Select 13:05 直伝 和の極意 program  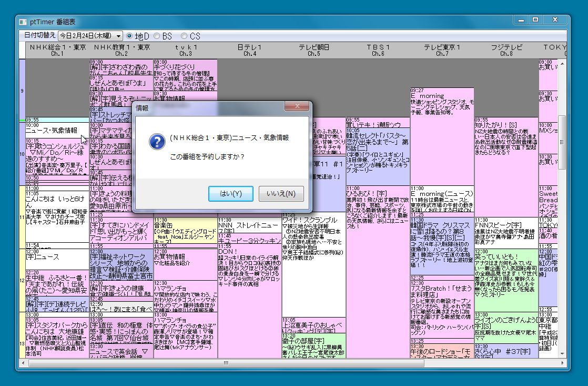click(x=121, y=330)
